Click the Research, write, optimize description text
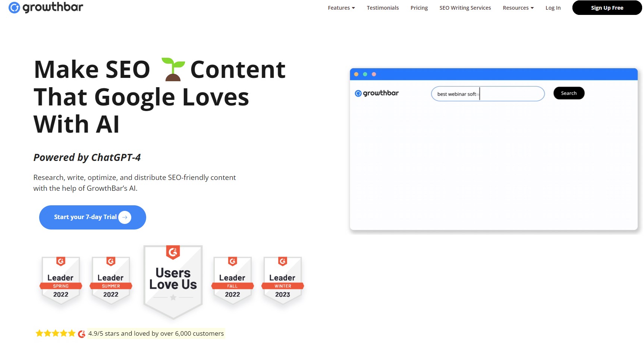 135,183
